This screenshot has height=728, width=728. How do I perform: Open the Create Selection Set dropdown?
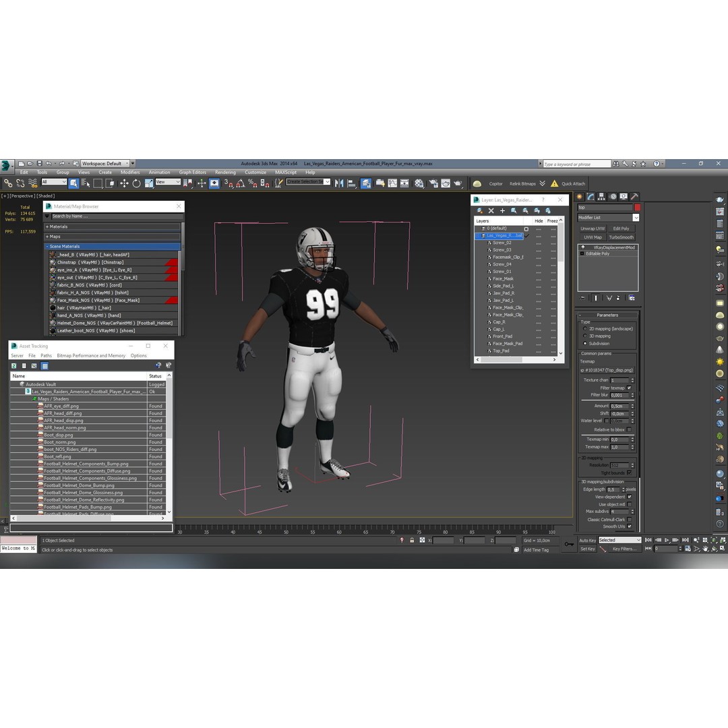coord(308,181)
